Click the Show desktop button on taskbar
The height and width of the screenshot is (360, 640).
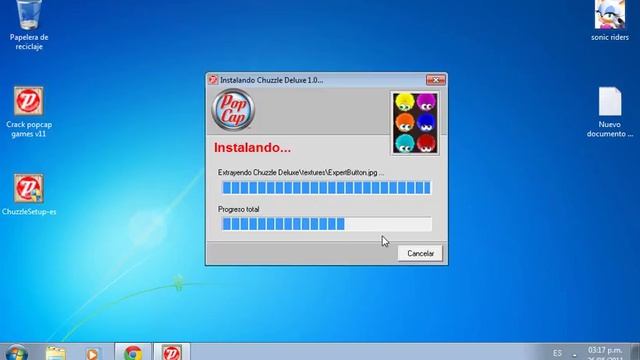point(635,352)
